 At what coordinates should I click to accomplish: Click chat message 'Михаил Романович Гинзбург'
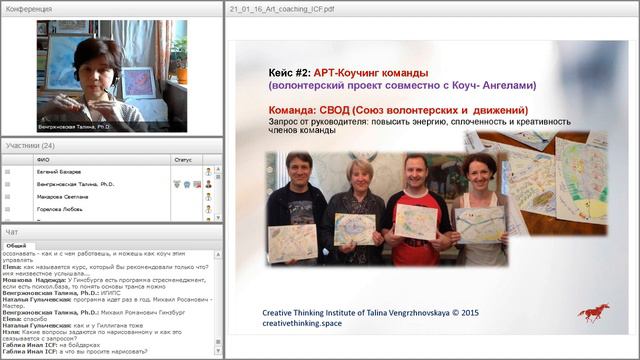click(143, 313)
